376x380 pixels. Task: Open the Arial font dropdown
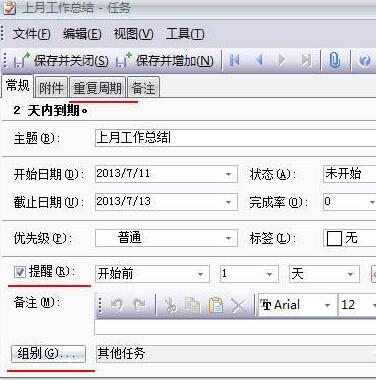coord(297,305)
